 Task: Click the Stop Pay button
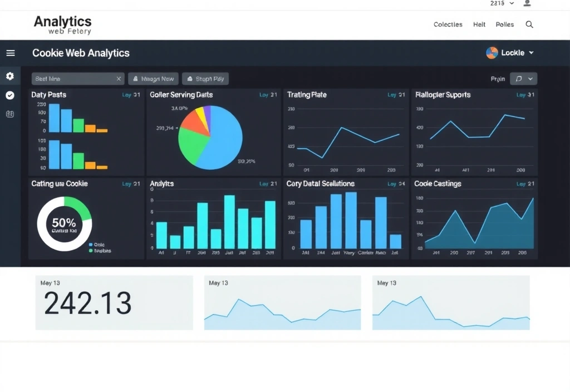[x=205, y=79]
